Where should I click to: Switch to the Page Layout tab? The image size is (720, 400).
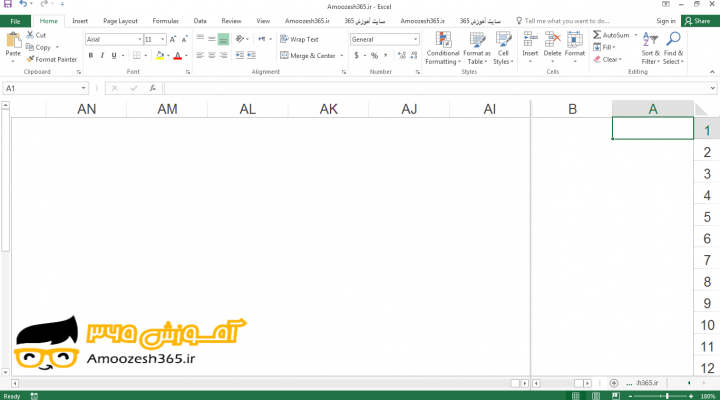click(120, 21)
